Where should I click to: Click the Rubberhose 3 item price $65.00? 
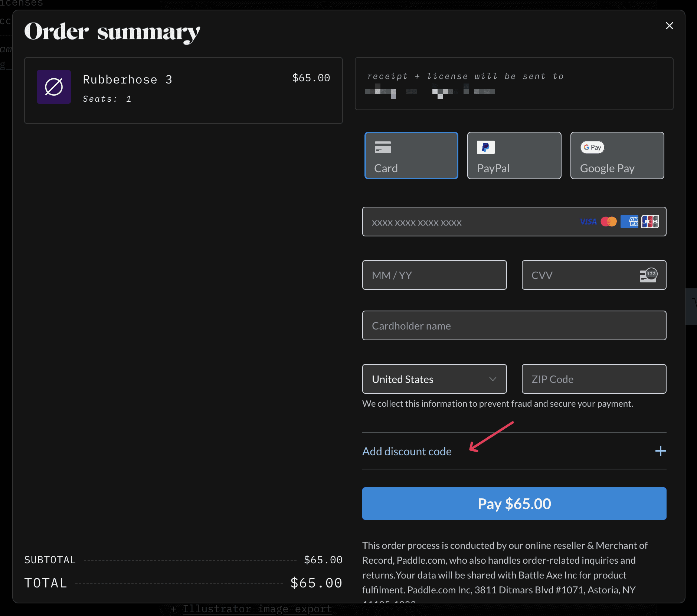click(311, 78)
